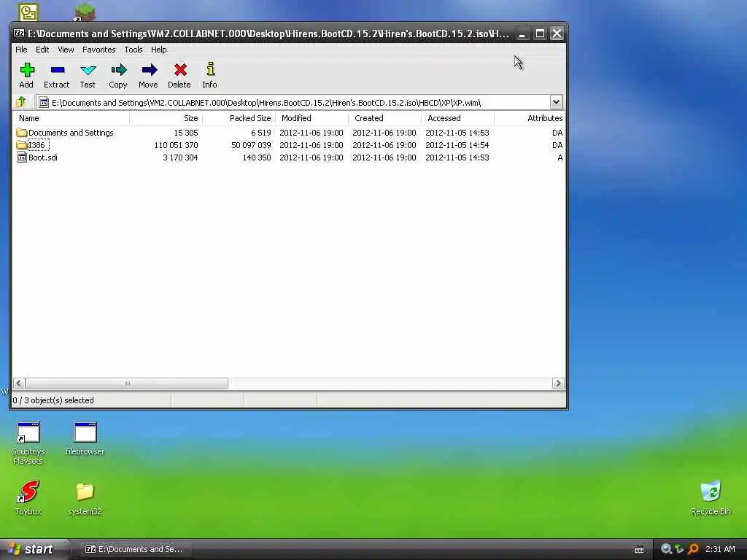Click the Extract toolbar icon

pyautogui.click(x=57, y=70)
